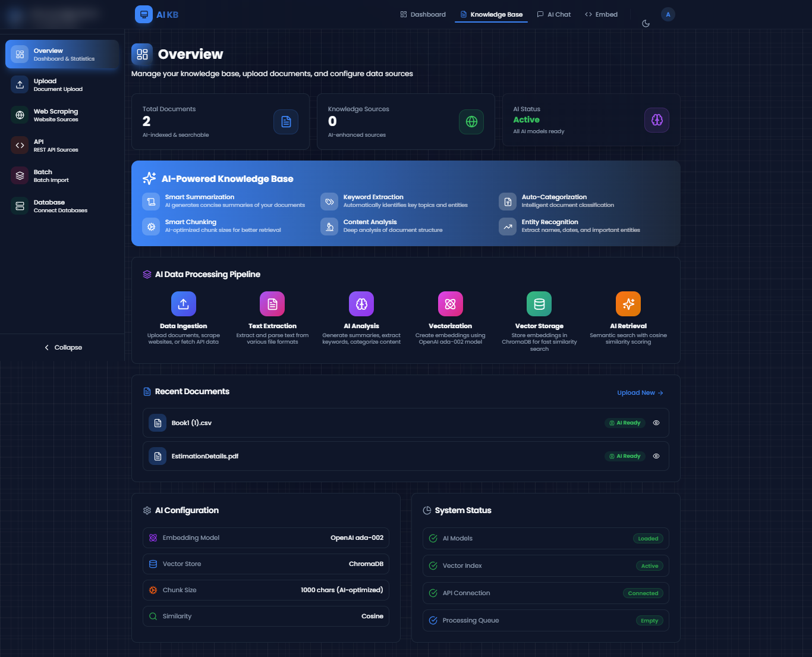View EstimationDetails.pdf with eye icon
Screen dimensions: 812x657
point(656,456)
